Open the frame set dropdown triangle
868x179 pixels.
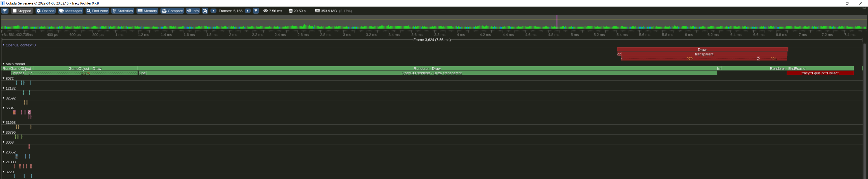tap(256, 11)
